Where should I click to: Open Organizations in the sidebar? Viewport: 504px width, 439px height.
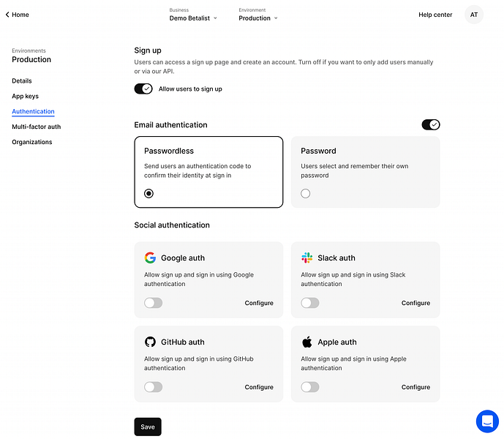32,142
